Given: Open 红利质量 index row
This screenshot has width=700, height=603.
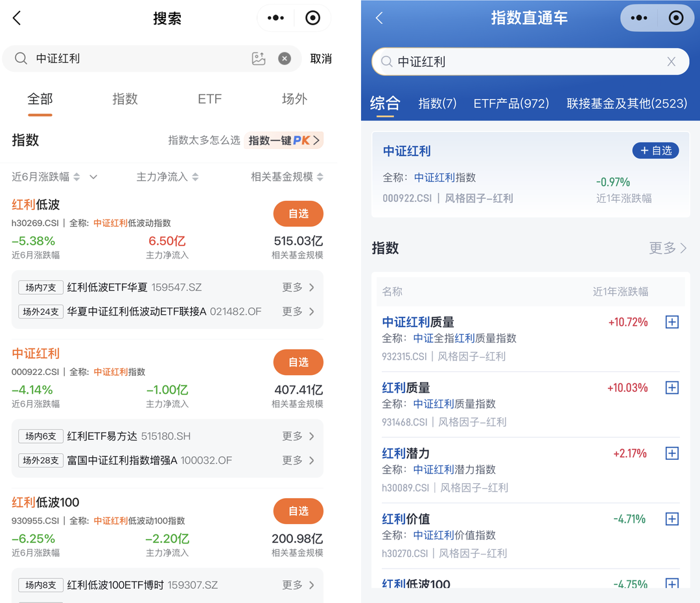Looking at the screenshot, I should 530,404.
